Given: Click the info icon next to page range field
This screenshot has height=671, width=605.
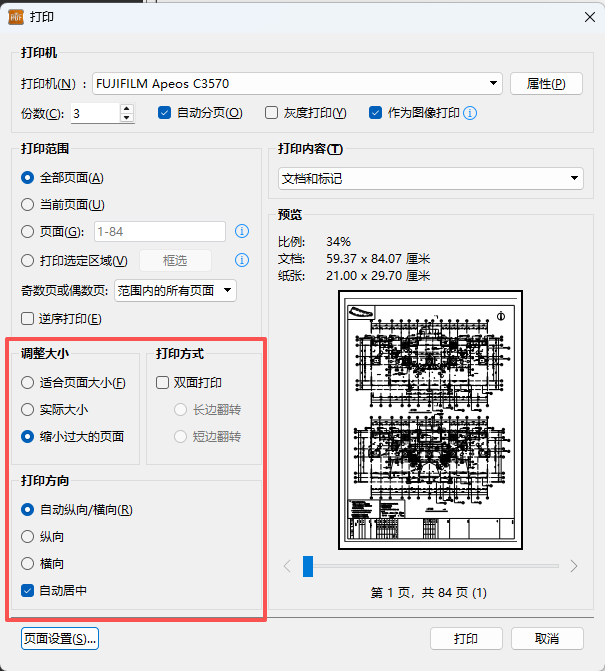Looking at the screenshot, I should coord(241,232).
